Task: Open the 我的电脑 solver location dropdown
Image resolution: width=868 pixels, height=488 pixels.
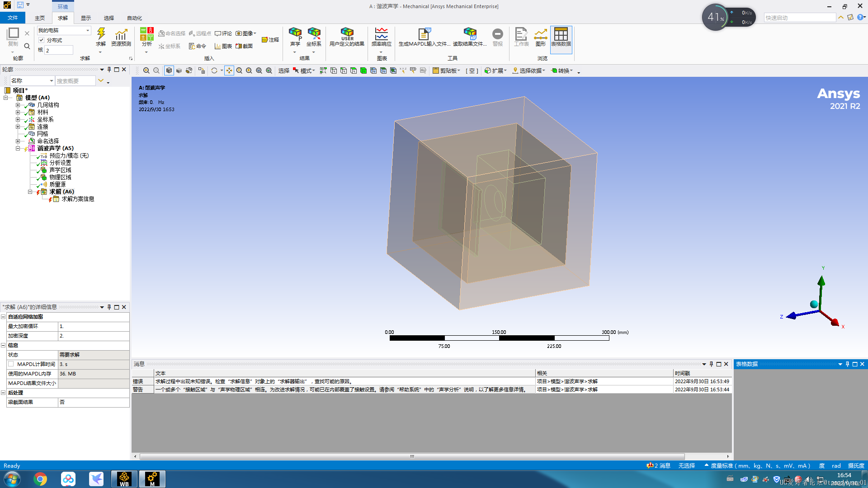Action: click(64, 30)
